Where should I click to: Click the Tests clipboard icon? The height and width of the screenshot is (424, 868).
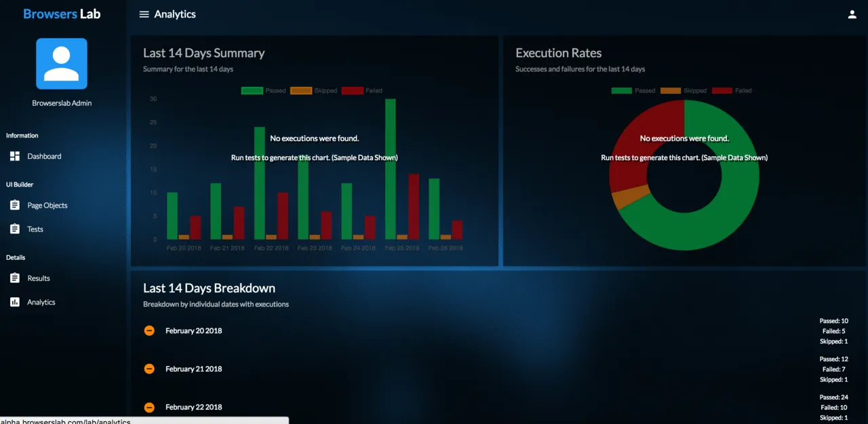15,229
